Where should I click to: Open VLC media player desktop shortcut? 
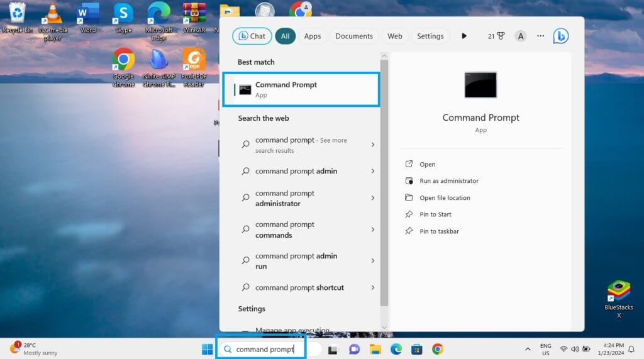[53, 22]
